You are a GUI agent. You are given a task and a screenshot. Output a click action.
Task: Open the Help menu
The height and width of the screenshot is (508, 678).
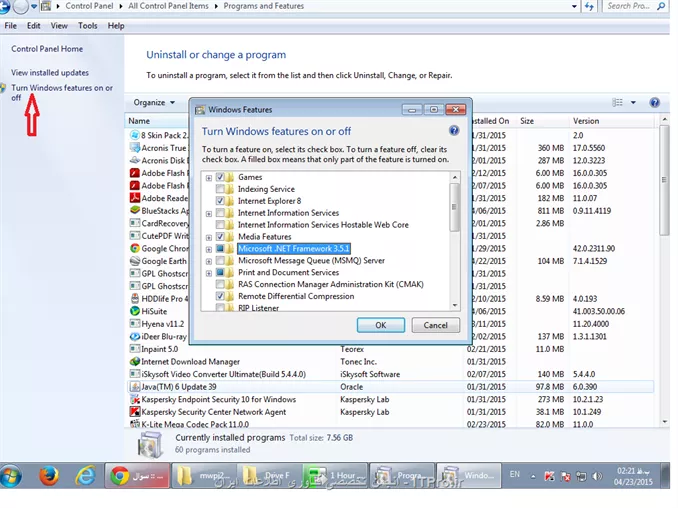[116, 26]
